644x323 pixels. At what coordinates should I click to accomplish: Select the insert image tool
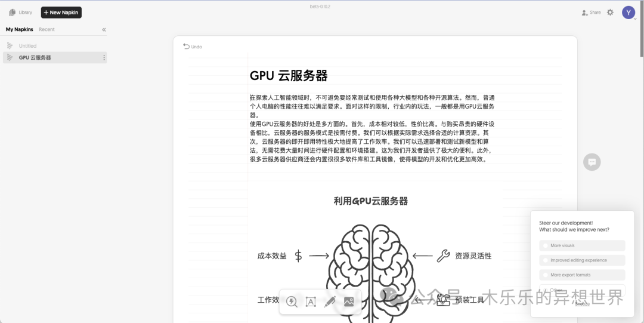349,302
